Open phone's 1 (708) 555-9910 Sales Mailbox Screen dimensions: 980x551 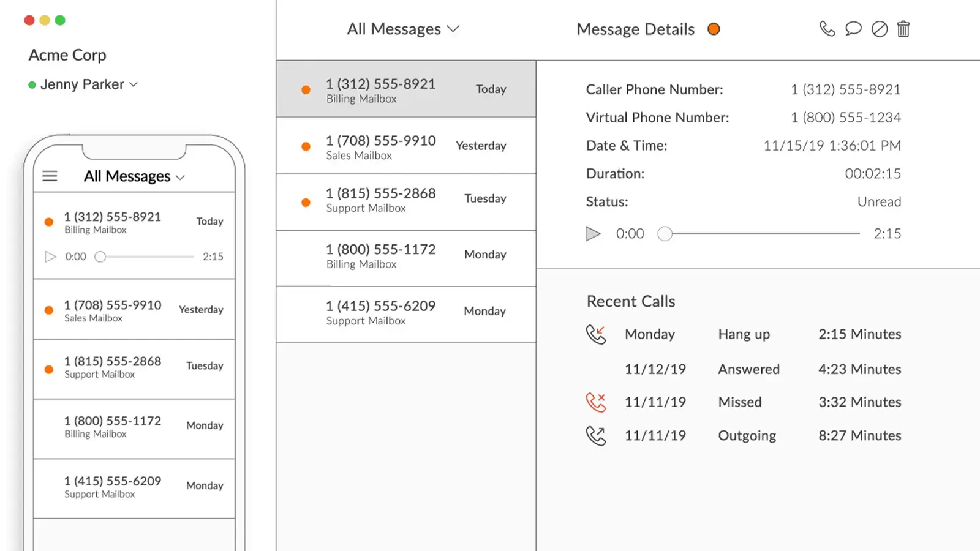pos(134,309)
